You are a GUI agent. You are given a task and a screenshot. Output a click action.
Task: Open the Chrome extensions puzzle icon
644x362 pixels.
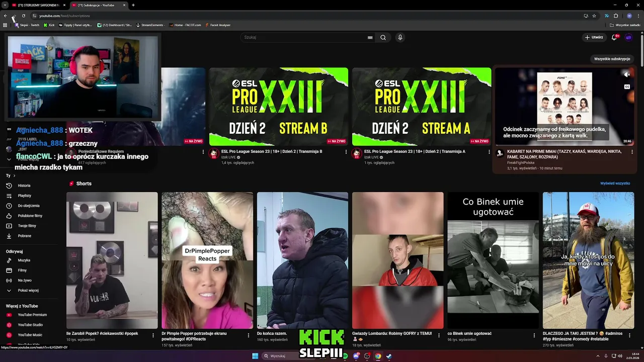615,16
